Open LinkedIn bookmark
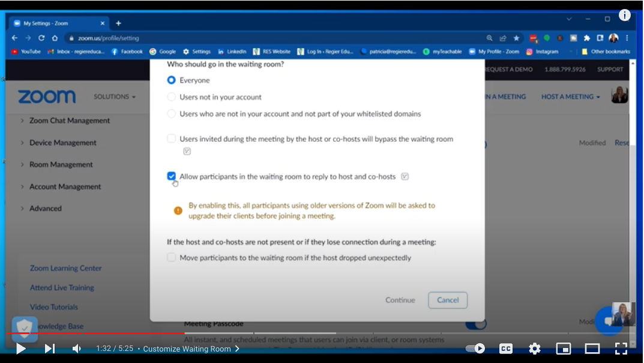This screenshot has width=644, height=363. (x=232, y=52)
